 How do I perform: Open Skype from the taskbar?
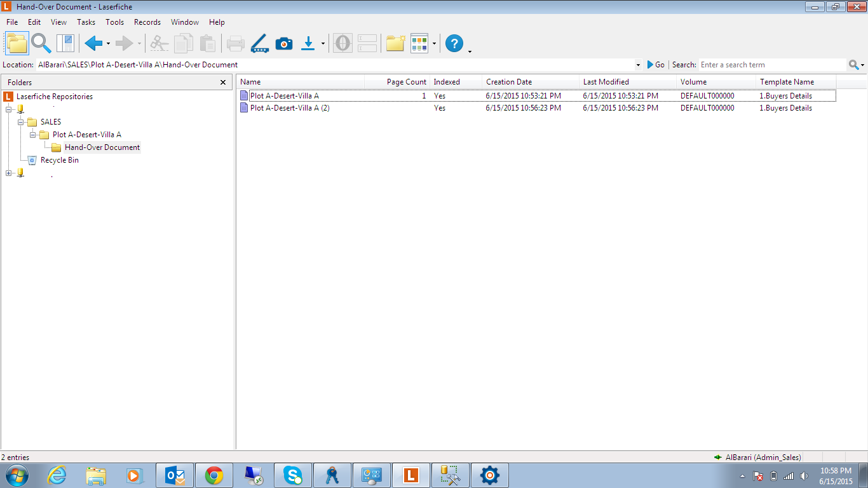(293, 475)
